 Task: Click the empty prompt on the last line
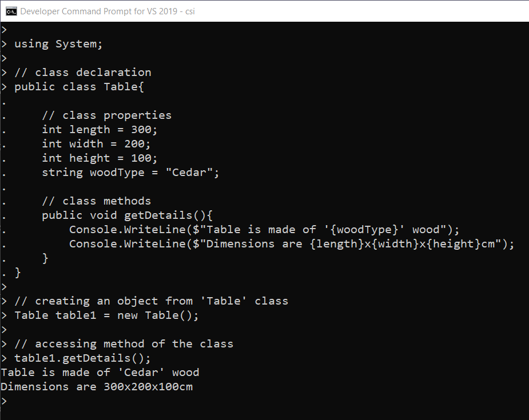point(5,401)
